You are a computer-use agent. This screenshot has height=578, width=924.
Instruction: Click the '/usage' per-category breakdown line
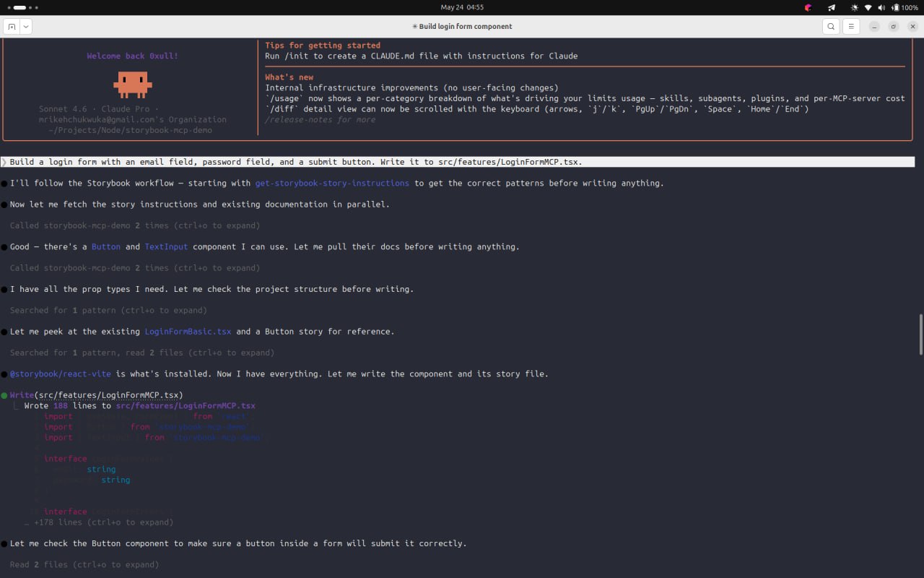[585, 98]
